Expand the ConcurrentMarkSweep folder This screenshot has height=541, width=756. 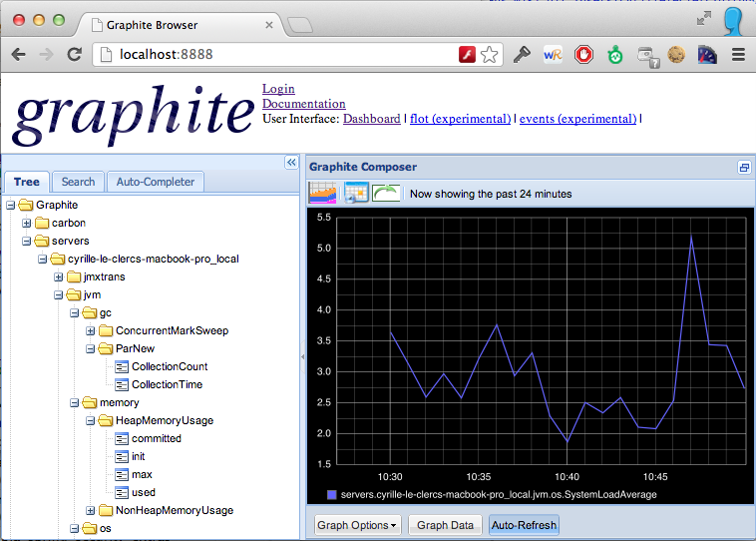[90, 331]
